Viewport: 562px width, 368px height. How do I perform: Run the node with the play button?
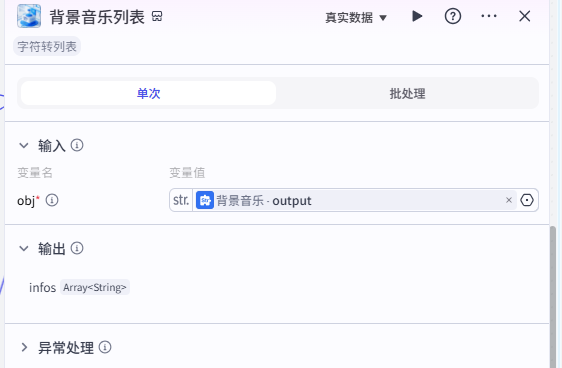417,16
